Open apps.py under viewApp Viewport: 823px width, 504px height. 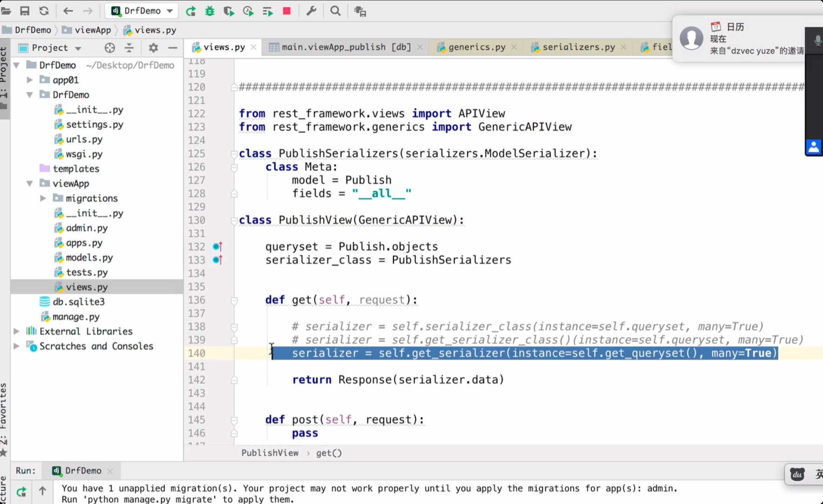78,243
